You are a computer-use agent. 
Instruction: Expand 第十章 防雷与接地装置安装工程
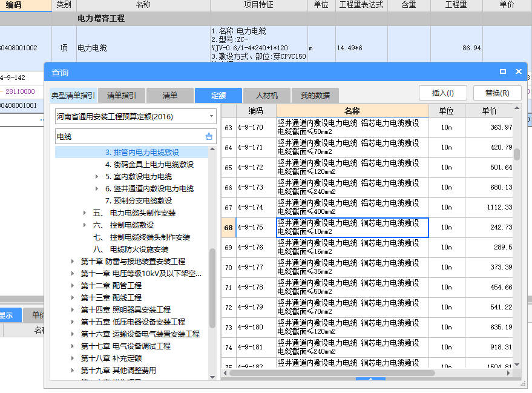click(72, 262)
